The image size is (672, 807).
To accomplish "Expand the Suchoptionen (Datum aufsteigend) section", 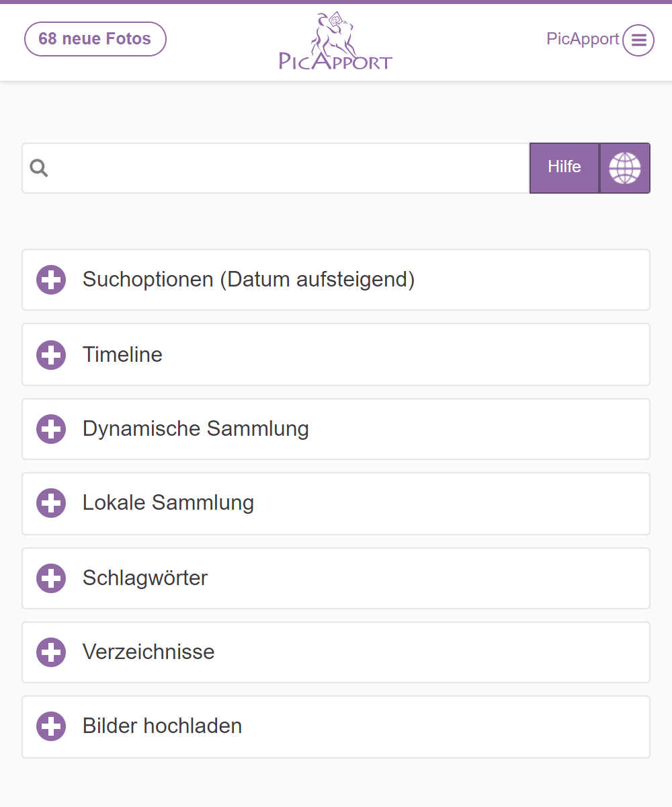I will [x=249, y=280].
